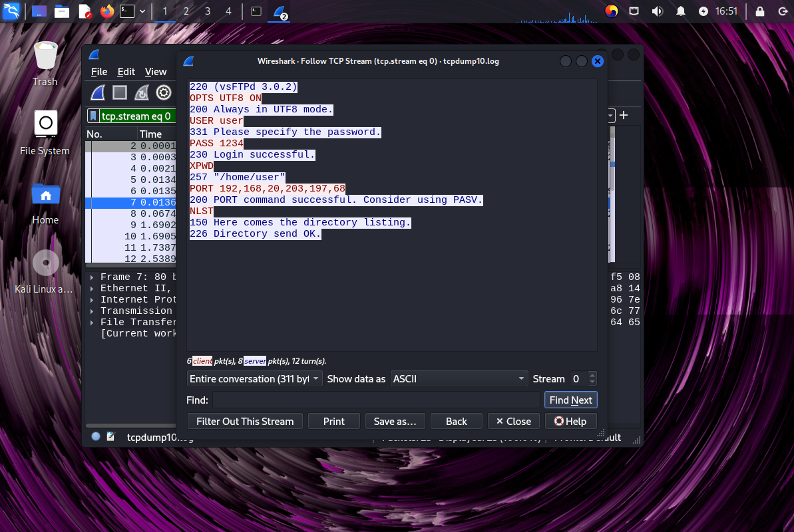Switch to workspace 4
794x532 pixels.
228,11
